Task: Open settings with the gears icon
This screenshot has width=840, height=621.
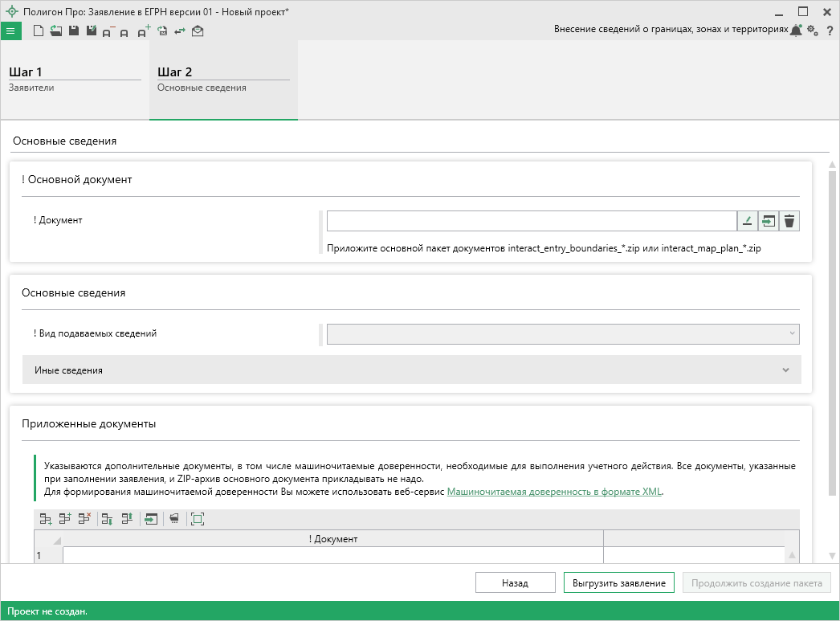Action: [813, 31]
